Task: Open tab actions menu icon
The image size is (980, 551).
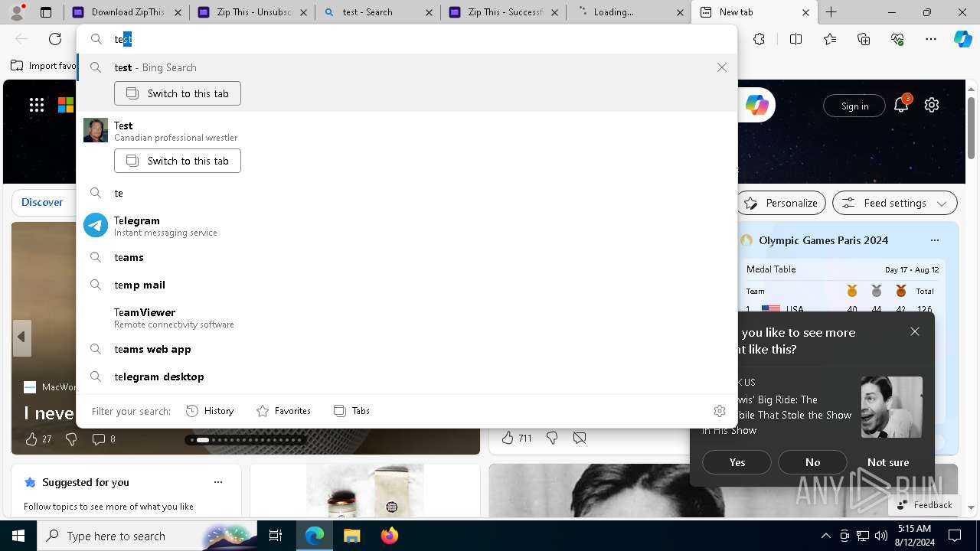Action: 46,12
